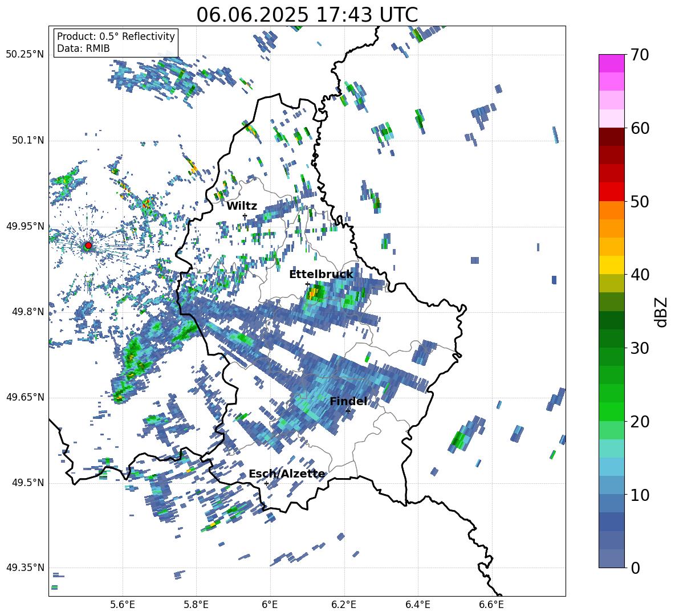Click the Wiltz cross marker
Image resolution: width=675 pixels, height=616 pixels.
click(x=245, y=215)
